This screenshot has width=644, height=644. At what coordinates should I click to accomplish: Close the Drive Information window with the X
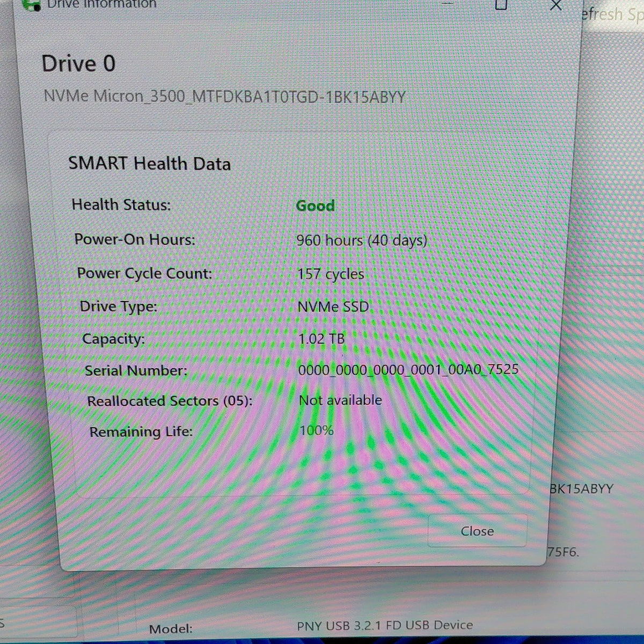coord(556,5)
